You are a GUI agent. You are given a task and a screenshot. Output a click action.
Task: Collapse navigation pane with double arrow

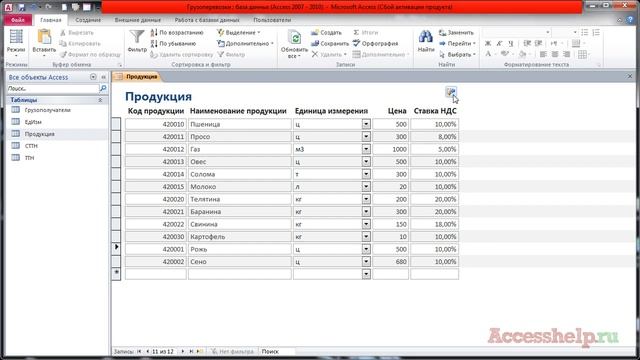click(103, 77)
